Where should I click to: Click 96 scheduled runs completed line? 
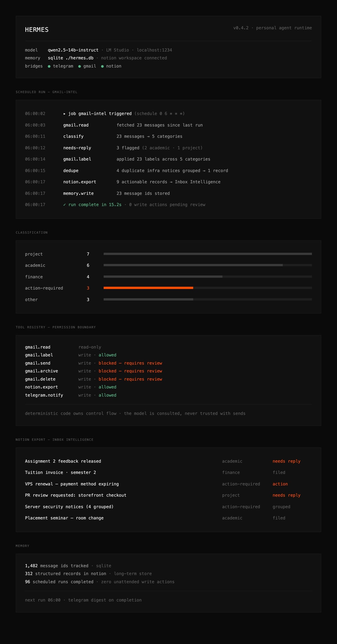point(100,582)
